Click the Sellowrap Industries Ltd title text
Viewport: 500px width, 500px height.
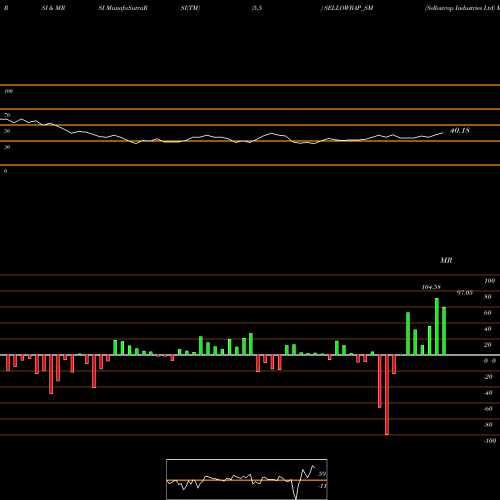pos(460,8)
